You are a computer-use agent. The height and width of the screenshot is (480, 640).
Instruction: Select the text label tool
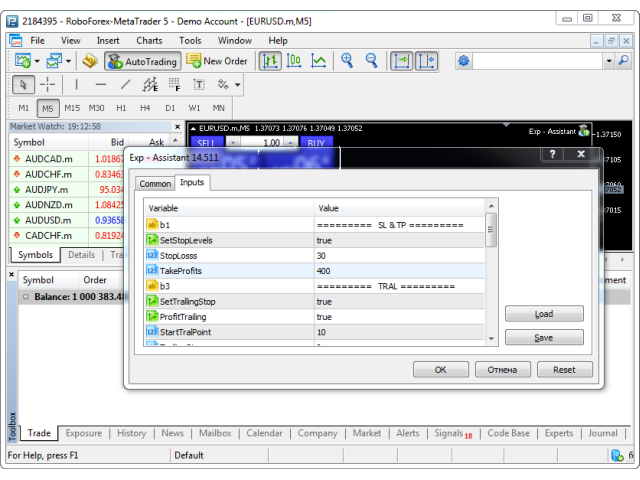(199, 84)
